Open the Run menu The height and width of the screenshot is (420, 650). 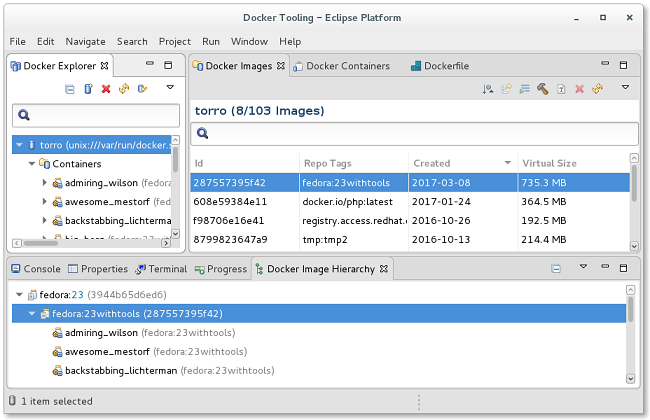point(211,41)
